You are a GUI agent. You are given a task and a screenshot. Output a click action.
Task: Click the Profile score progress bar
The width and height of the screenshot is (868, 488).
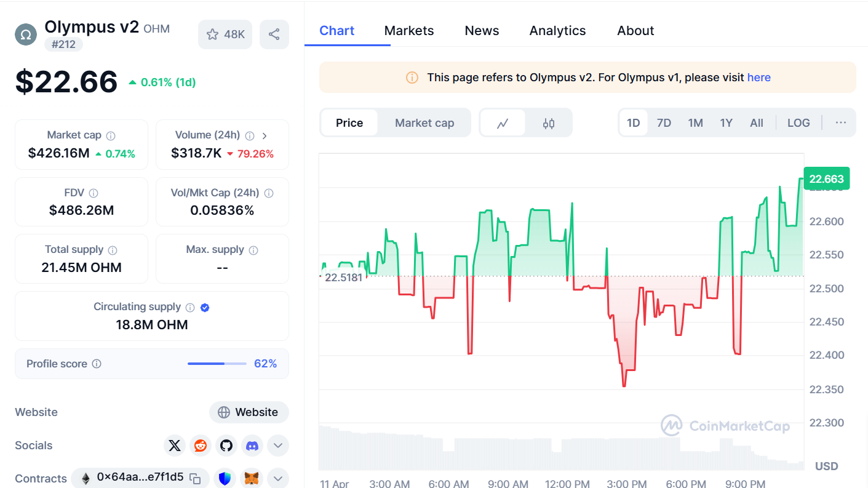pyautogui.click(x=216, y=364)
